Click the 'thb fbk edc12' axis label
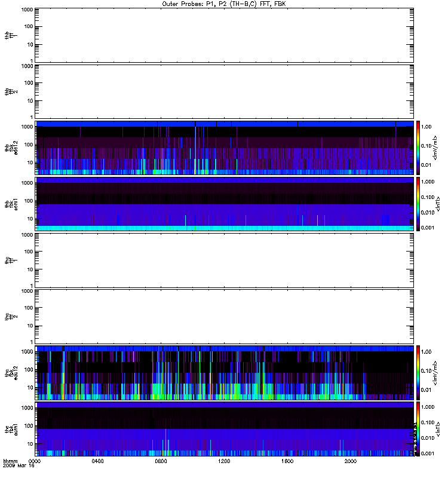Screen dimensions: 448x478 [11, 148]
